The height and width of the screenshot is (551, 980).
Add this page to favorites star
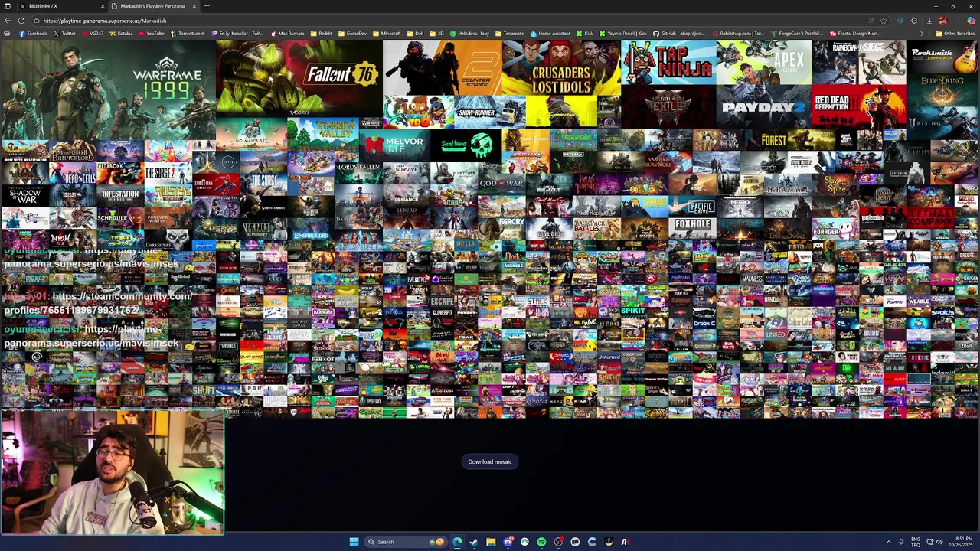[x=884, y=21]
